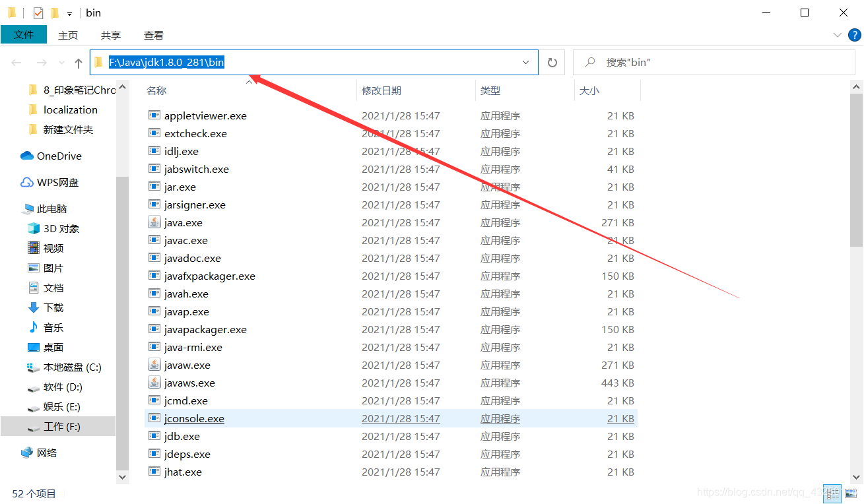The width and height of the screenshot is (864, 504).
Task: Switch to the 共享 ribbon tab
Action: pyautogui.click(x=111, y=35)
